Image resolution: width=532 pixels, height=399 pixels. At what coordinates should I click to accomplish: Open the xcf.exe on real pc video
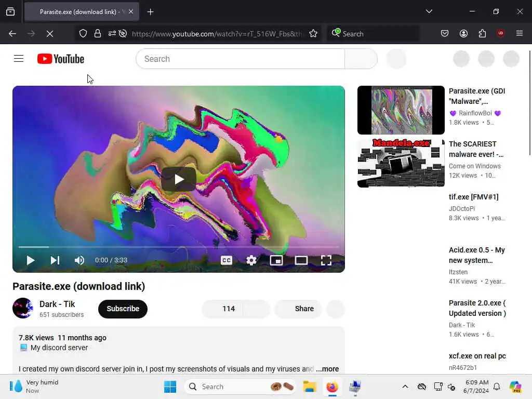(477, 356)
